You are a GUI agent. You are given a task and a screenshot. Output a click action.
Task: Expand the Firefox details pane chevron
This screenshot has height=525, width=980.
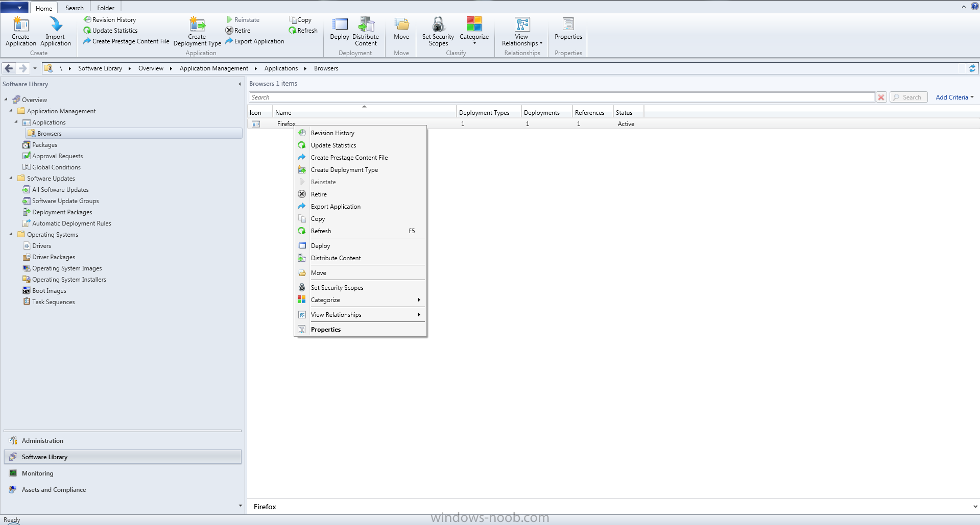(975, 507)
